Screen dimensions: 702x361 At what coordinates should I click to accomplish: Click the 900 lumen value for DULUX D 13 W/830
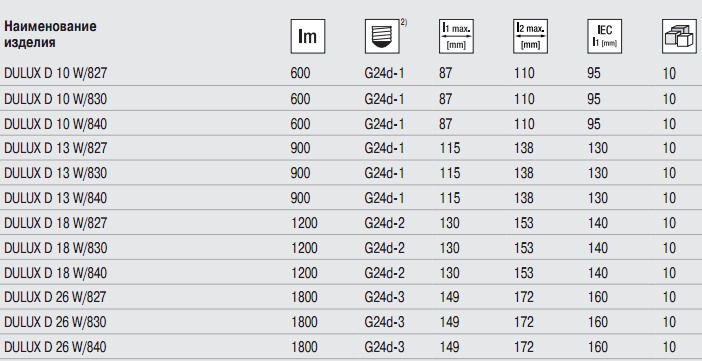[x=300, y=173]
